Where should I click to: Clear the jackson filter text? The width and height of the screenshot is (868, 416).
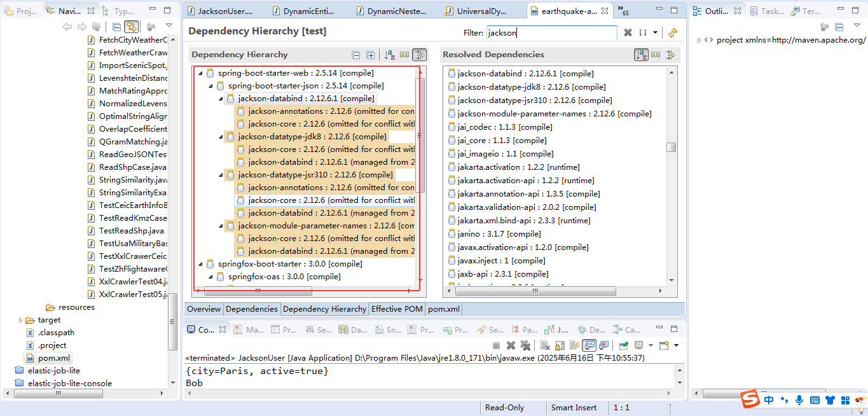click(628, 32)
